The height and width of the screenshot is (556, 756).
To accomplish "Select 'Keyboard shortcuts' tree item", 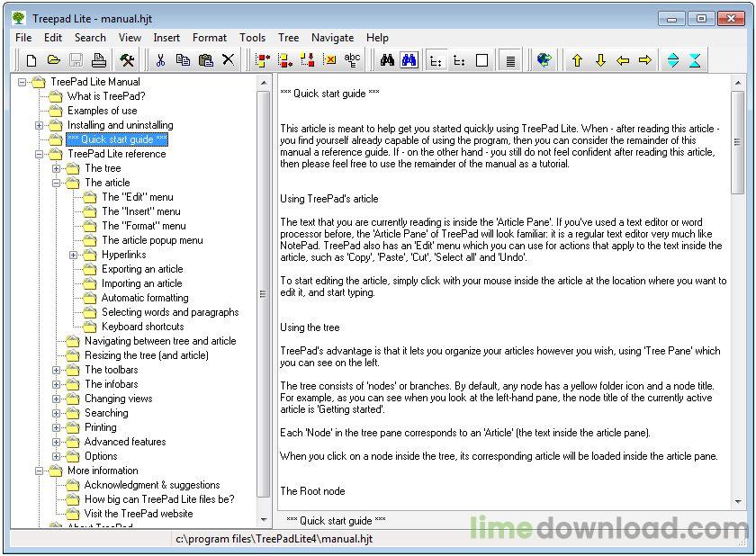I will pyautogui.click(x=142, y=327).
